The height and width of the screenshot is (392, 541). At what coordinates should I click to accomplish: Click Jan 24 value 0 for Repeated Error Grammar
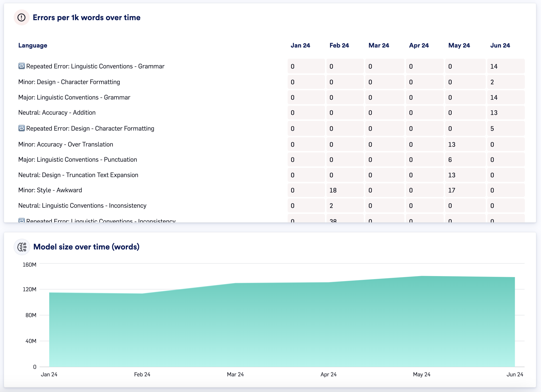[306, 66]
